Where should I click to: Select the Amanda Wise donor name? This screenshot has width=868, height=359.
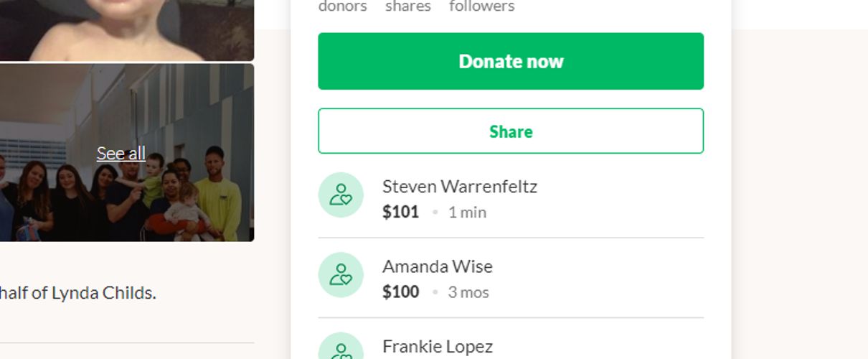point(438,266)
